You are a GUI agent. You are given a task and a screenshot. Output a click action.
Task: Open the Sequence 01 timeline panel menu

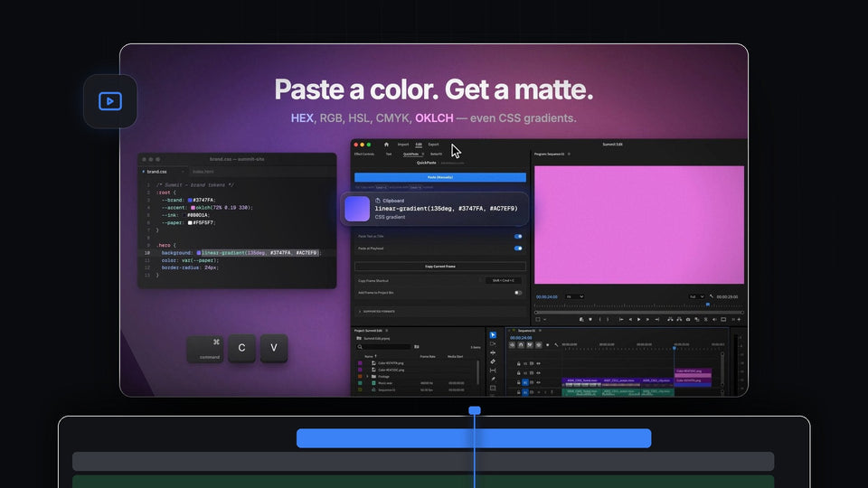(x=540, y=331)
